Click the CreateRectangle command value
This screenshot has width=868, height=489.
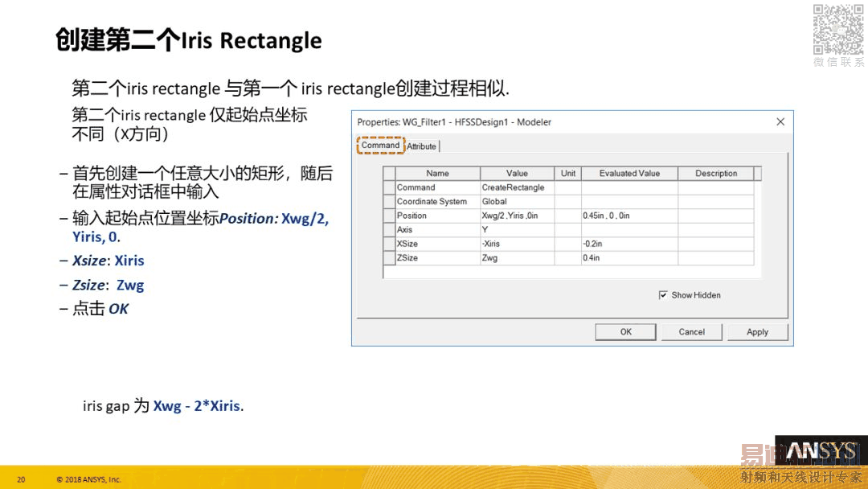pos(517,187)
